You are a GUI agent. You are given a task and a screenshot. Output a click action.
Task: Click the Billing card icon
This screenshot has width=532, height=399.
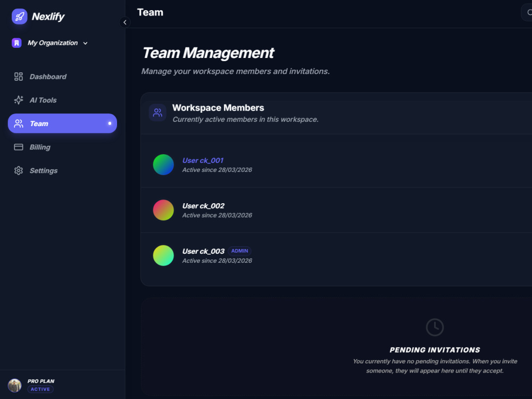[x=18, y=147]
